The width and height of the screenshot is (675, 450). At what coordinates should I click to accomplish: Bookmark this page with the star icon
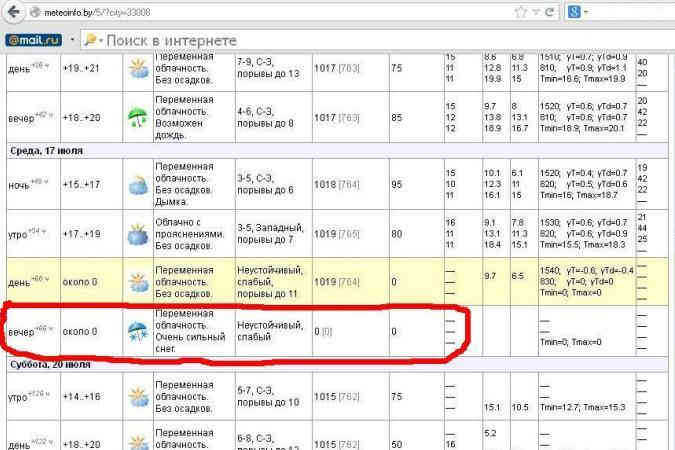521,12
